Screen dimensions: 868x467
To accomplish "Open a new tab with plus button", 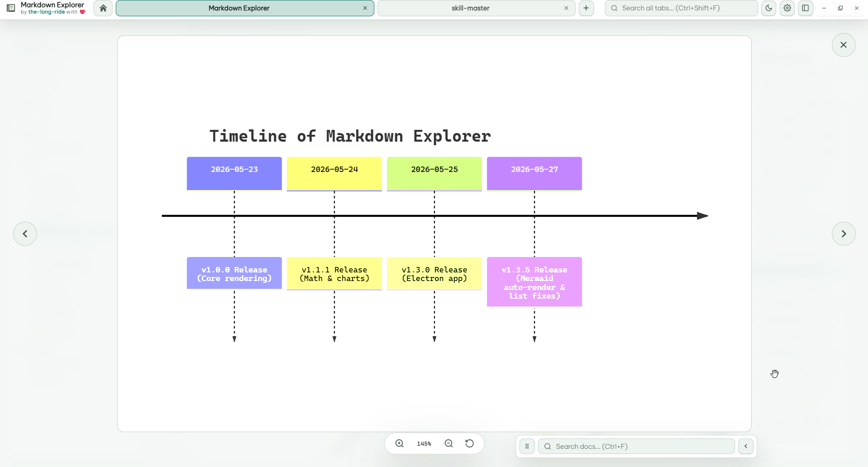I will coord(586,8).
